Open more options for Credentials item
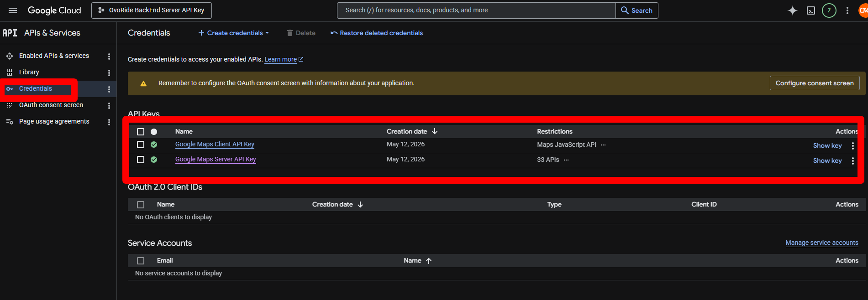The image size is (868, 300). pos(109,89)
